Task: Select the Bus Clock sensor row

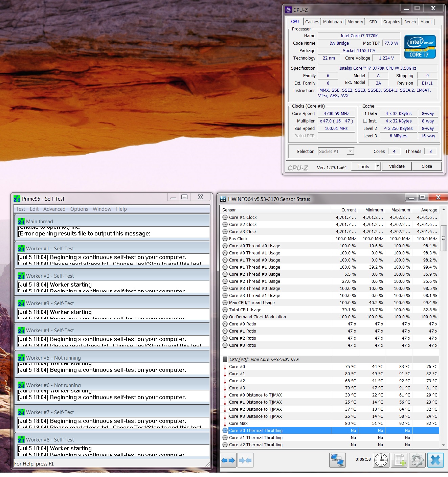Action: click(x=330, y=238)
